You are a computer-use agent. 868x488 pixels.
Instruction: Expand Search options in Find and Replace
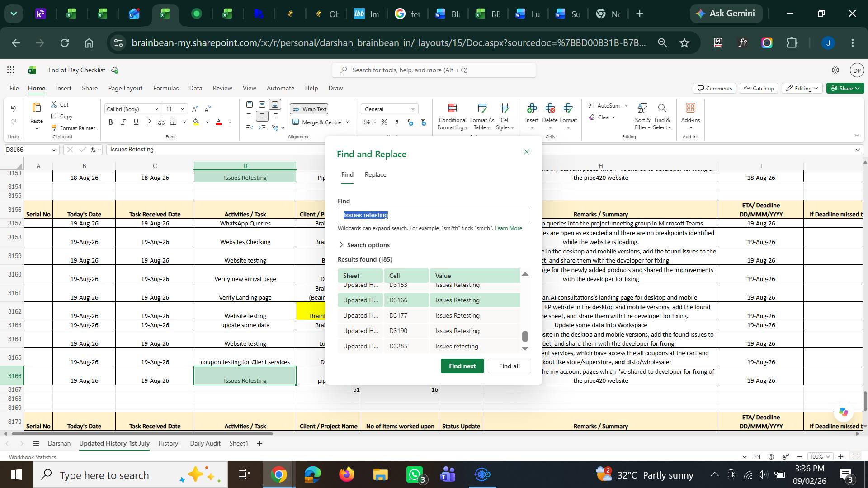[364, 245]
